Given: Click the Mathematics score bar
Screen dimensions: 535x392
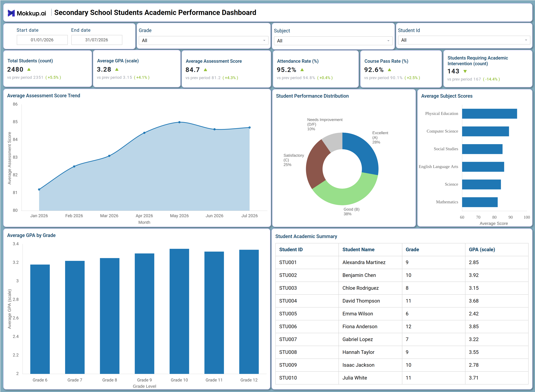Looking at the screenshot, I should [x=480, y=202].
